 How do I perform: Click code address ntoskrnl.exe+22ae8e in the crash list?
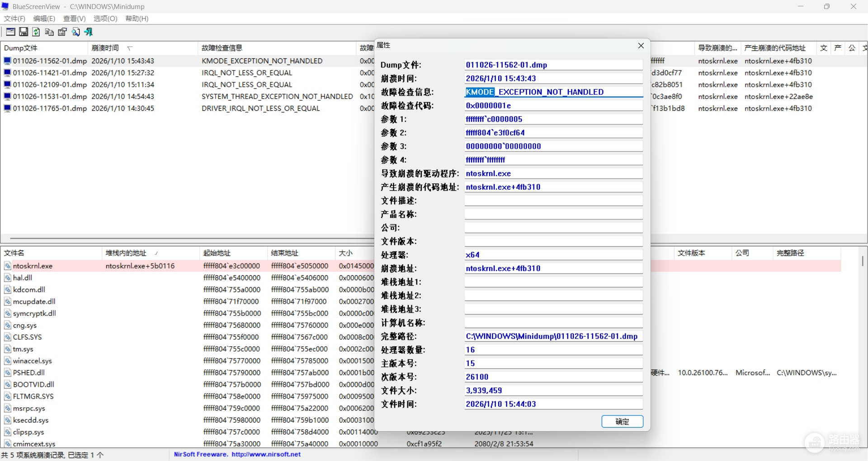coord(778,96)
